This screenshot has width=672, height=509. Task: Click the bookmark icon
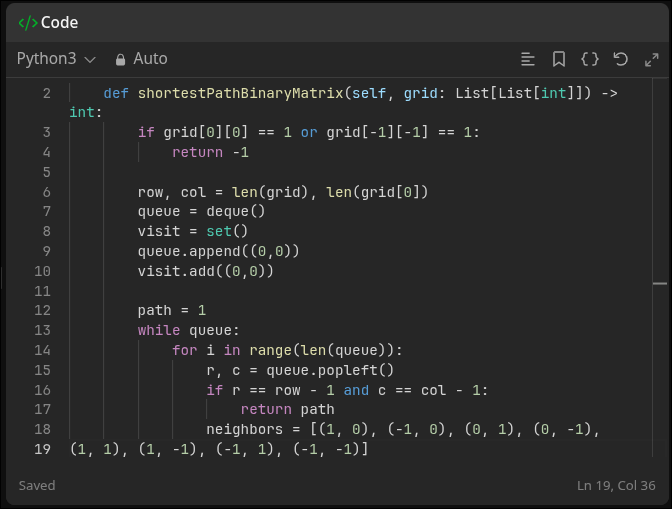pos(558,59)
